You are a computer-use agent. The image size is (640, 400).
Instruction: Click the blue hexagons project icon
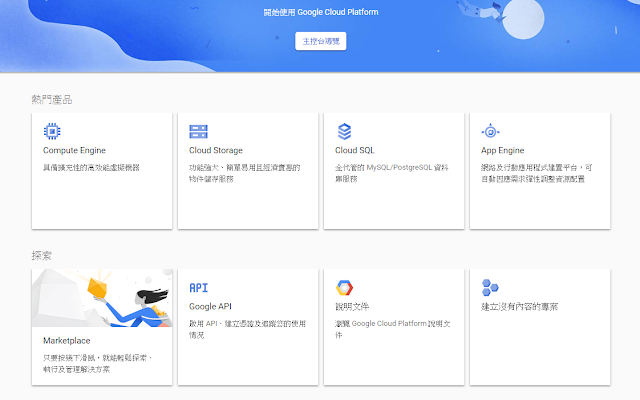point(490,288)
